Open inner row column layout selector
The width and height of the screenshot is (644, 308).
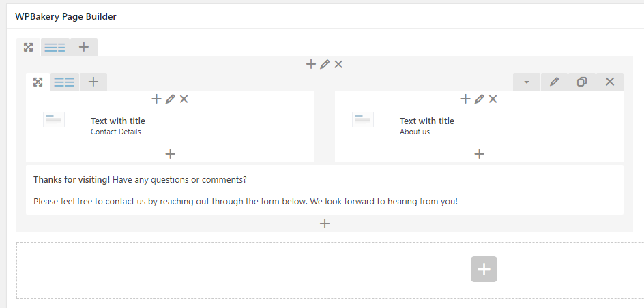[x=65, y=82]
